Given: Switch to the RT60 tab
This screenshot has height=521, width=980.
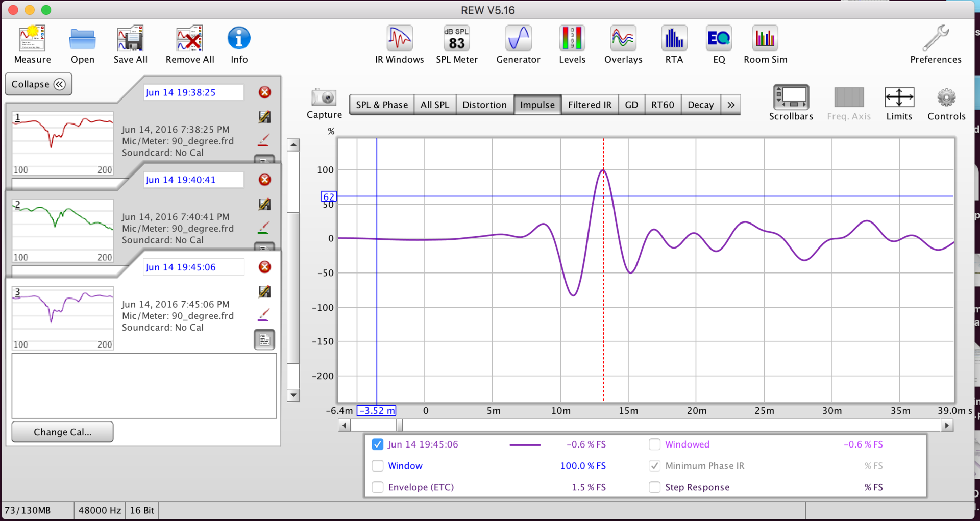Looking at the screenshot, I should click(x=662, y=105).
